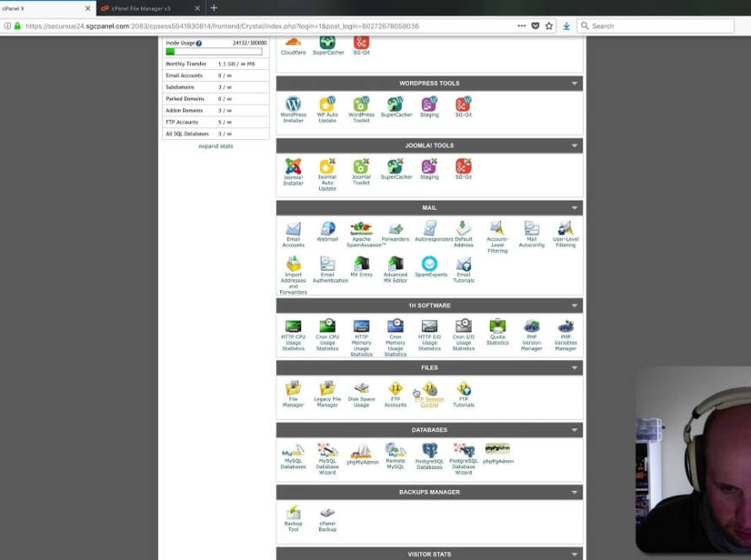Open the FTP Session Control link

click(x=430, y=400)
